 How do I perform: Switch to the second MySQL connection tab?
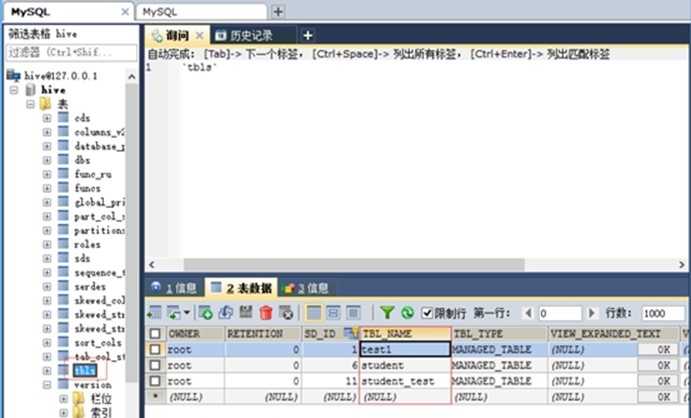coord(201,12)
